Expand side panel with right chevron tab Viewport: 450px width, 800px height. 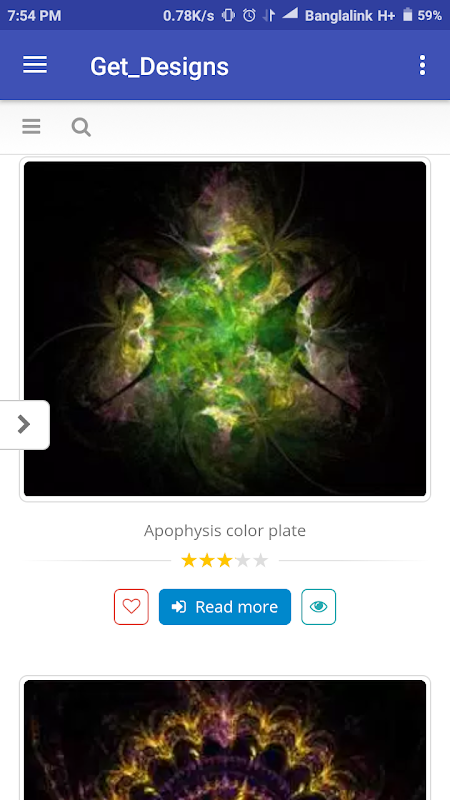click(x=24, y=424)
